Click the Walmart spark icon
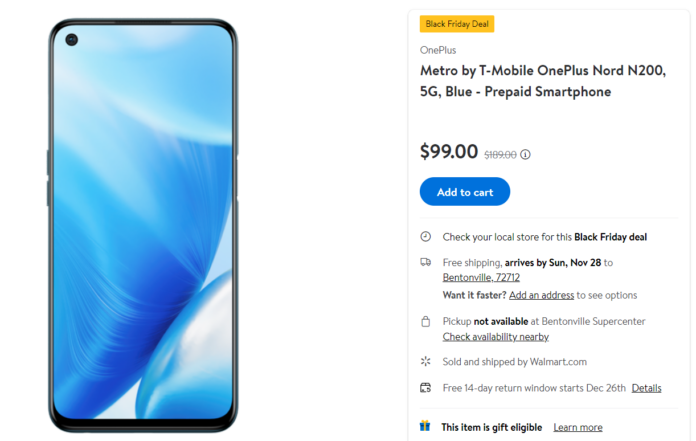696x441 pixels. (x=426, y=361)
